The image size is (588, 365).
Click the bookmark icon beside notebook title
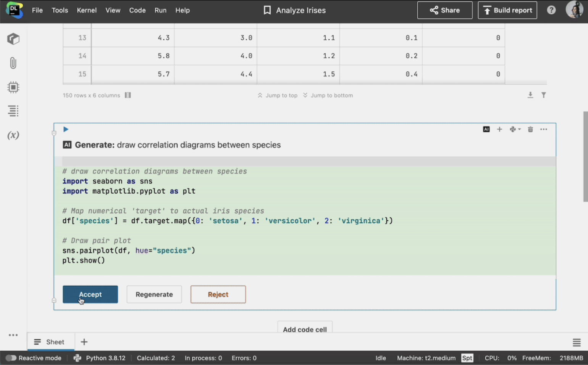267,10
